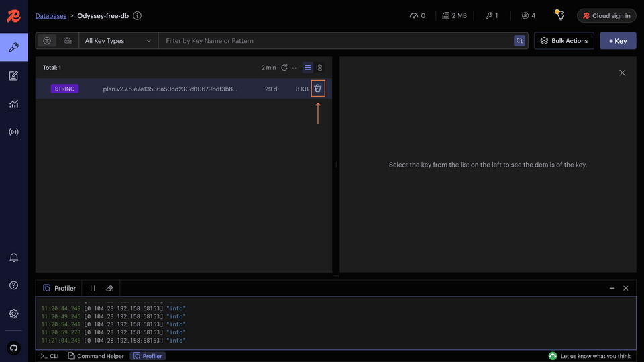View total keys count indicator
Image resolution: width=644 pixels, height=362 pixels.
(x=492, y=15)
